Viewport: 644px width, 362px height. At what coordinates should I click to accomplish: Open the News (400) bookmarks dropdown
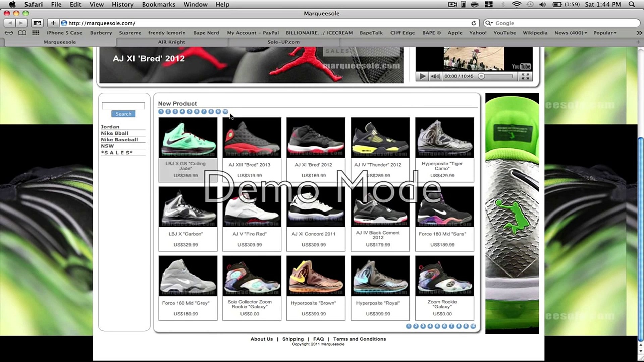(571, 33)
